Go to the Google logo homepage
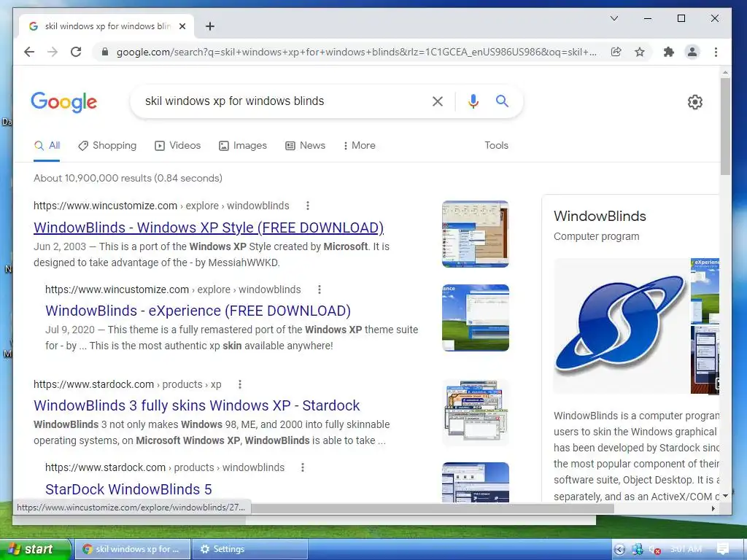The width and height of the screenshot is (747, 560). (64, 102)
